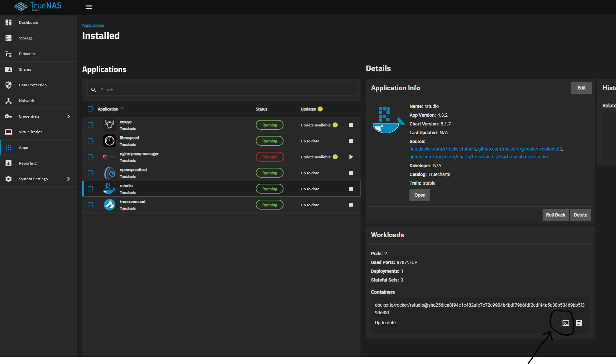Open the github.com/rocker-org/rocker-versioned2 link
The height and width of the screenshot is (364, 616).
click(520, 149)
